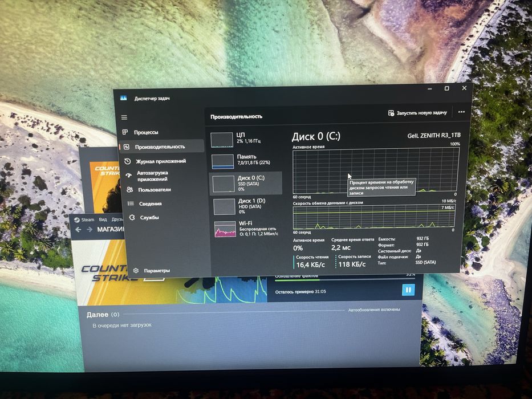Click Запустить новую задачу button
This screenshot has height=399, width=532.
(417, 113)
